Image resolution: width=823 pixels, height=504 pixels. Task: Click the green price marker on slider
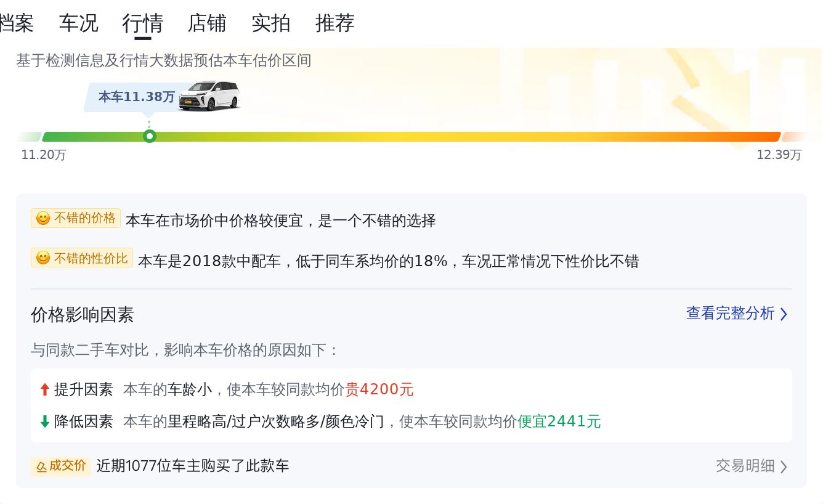(149, 137)
